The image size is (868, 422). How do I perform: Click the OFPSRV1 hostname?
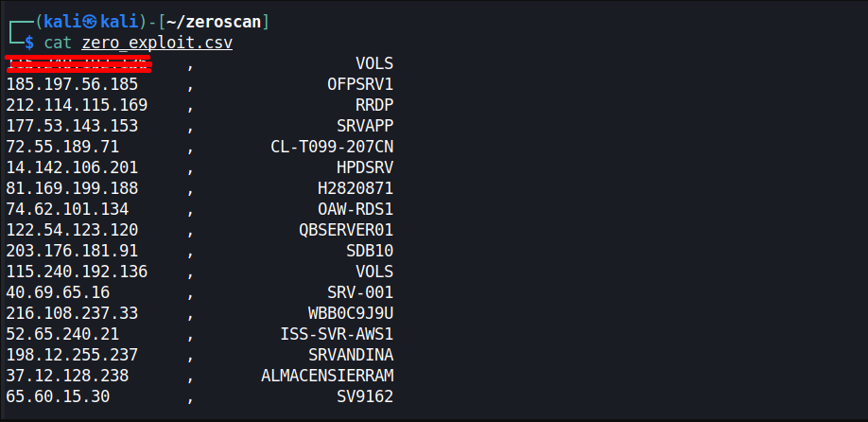pos(360,84)
